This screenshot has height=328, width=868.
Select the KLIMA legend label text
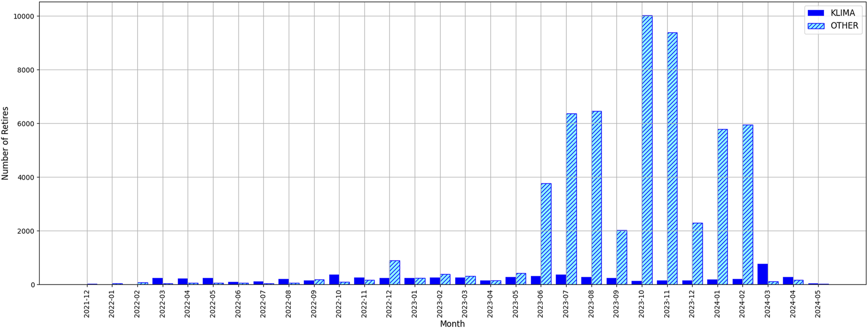(x=843, y=13)
